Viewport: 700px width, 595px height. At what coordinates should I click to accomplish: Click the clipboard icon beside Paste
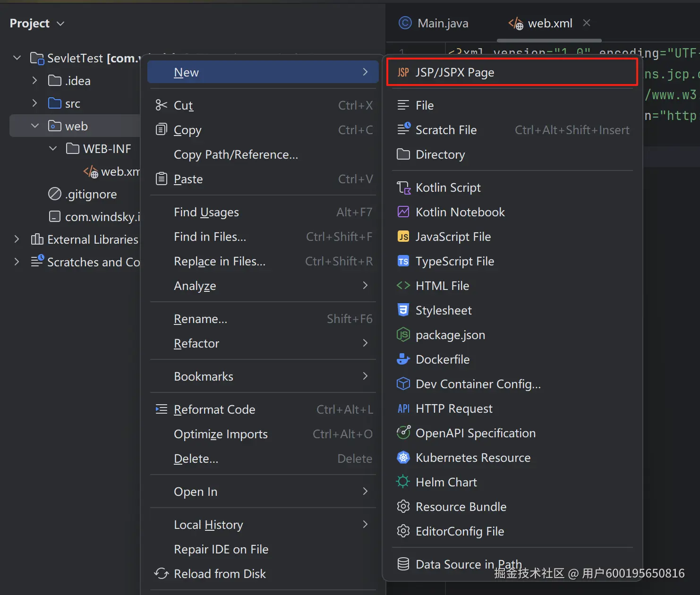click(162, 178)
